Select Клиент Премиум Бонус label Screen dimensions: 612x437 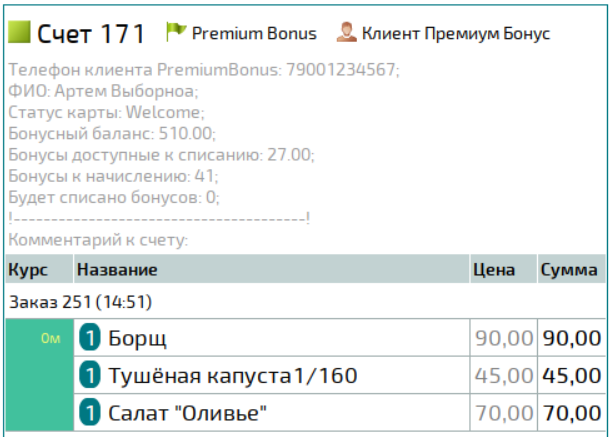(456, 33)
